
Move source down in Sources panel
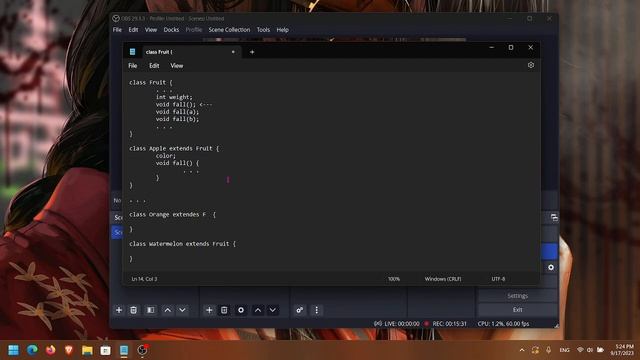[x=272, y=310]
